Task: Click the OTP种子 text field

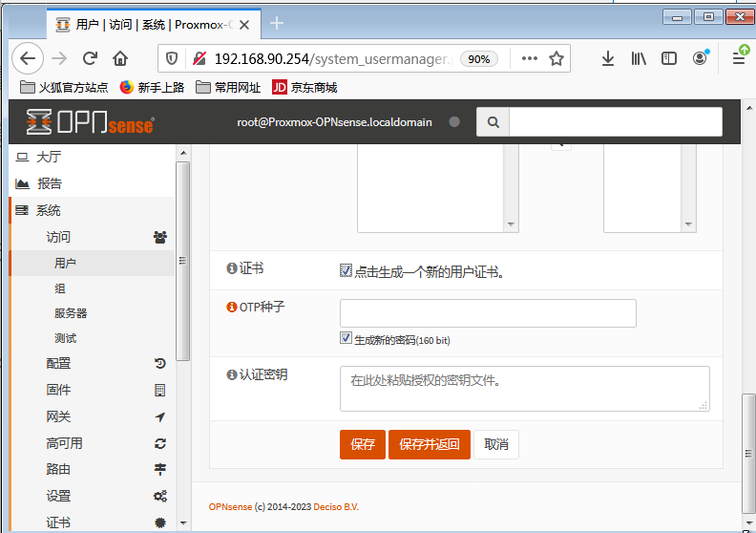Action: 488,313
